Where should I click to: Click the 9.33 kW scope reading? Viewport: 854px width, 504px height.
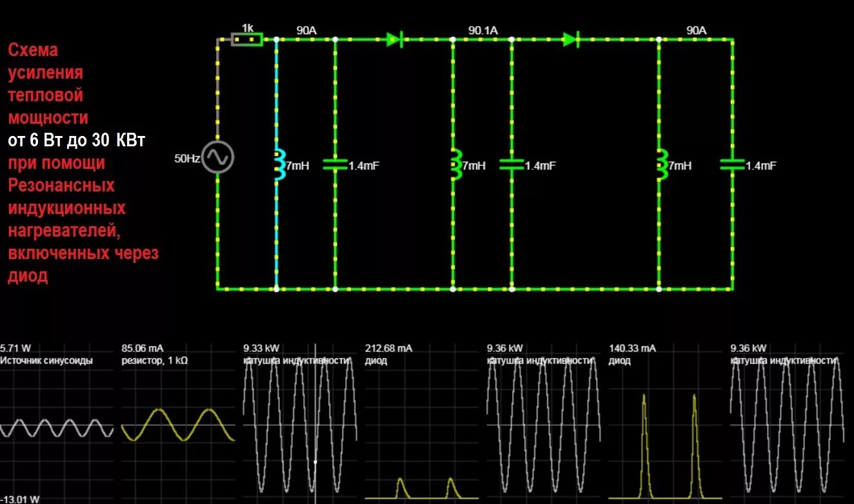[x=261, y=348]
